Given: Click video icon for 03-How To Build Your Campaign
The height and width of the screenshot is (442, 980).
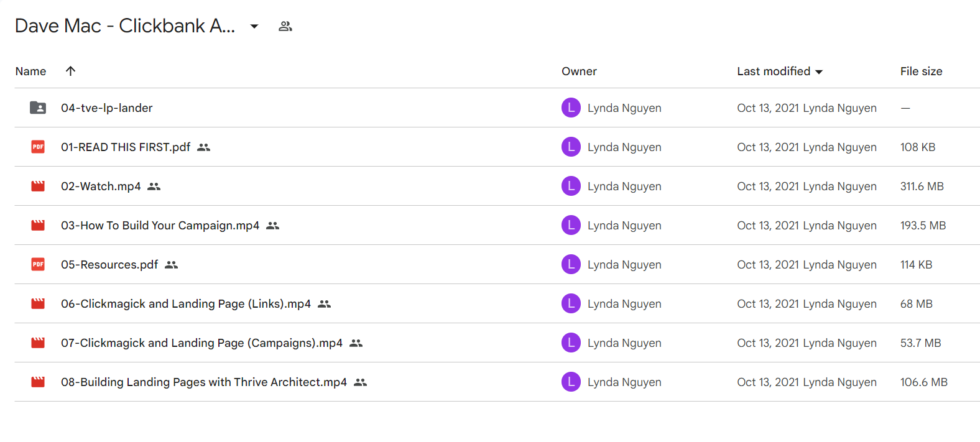Looking at the screenshot, I should point(38,225).
